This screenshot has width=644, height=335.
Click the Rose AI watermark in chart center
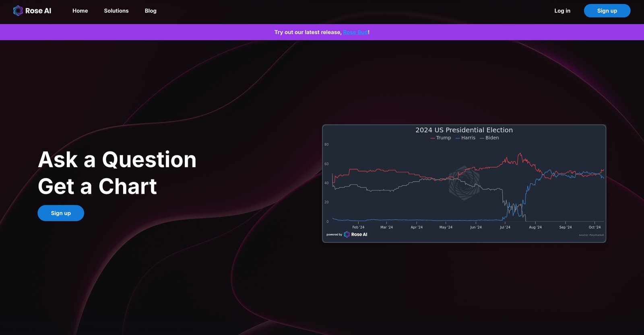tap(464, 183)
